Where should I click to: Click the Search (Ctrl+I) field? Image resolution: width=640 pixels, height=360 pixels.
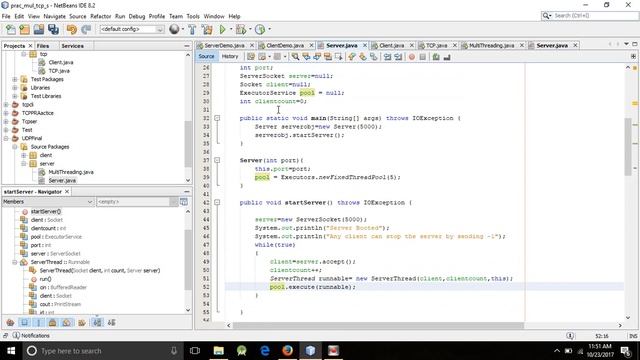(x=590, y=16)
